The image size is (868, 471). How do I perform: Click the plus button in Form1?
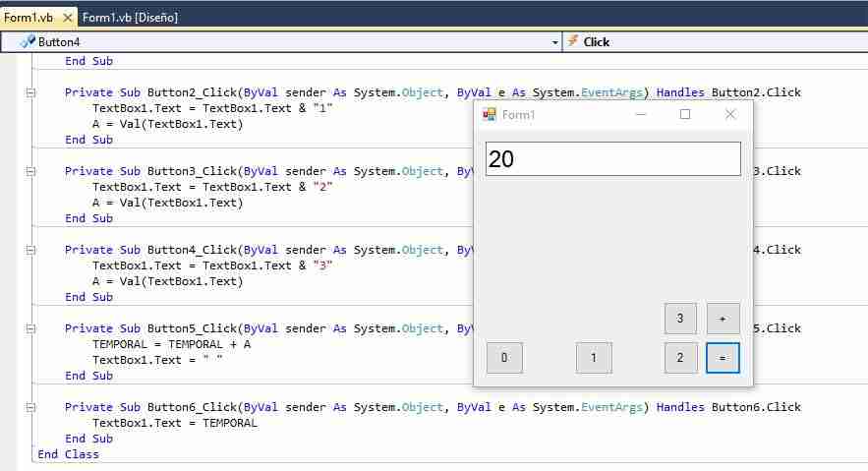point(723,319)
